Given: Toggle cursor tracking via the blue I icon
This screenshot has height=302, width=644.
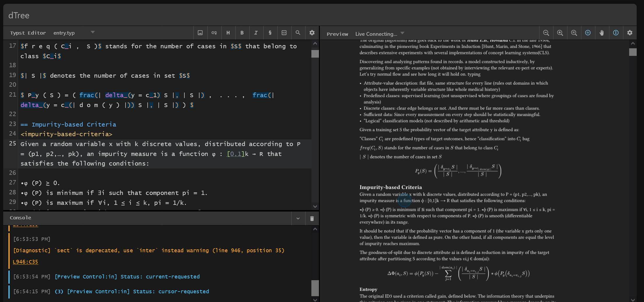Looking at the screenshot, I should coord(616,33).
